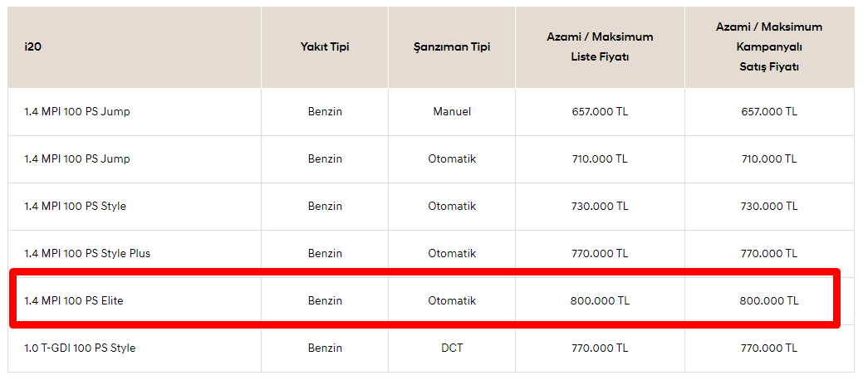Click the 800.000 TL campaign price in Elite row
868x380 pixels.
coord(769,301)
